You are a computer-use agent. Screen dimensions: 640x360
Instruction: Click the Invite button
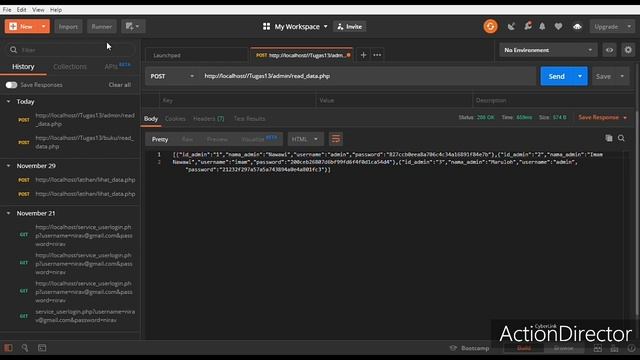[x=349, y=27]
